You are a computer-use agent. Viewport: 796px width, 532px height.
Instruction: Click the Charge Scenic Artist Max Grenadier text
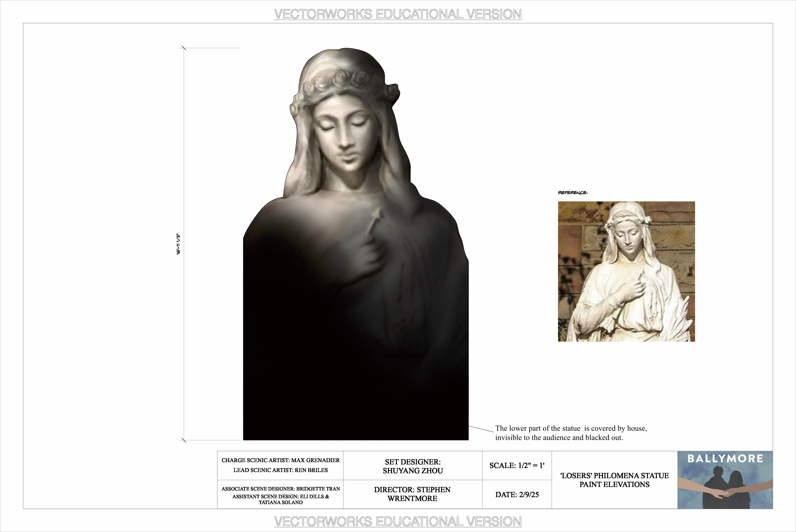280,460
